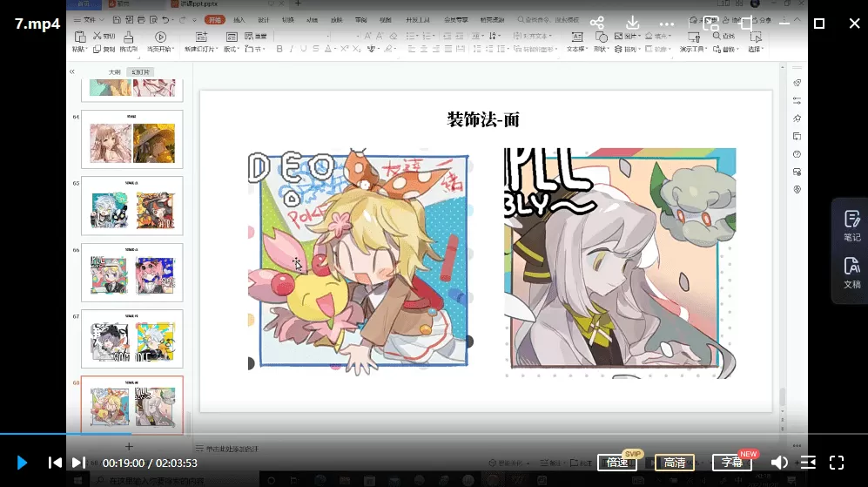Click the download icon in the top bar

click(633, 24)
